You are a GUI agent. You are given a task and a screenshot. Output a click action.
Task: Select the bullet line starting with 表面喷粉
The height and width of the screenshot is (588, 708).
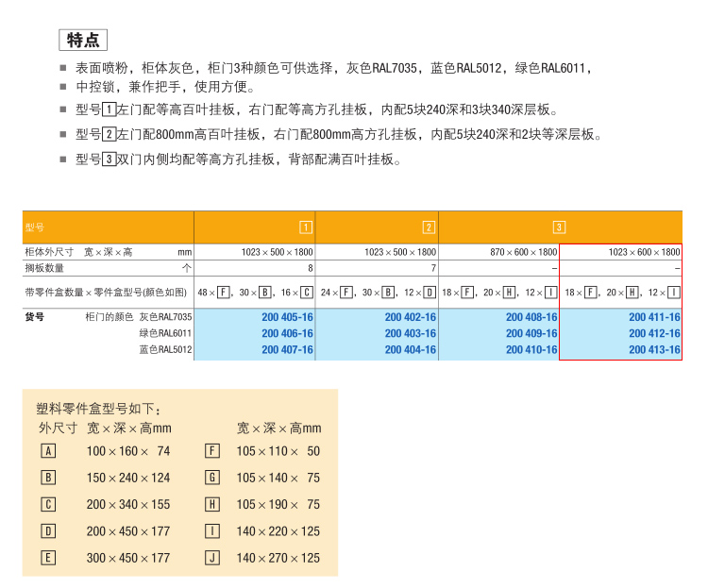coord(333,68)
